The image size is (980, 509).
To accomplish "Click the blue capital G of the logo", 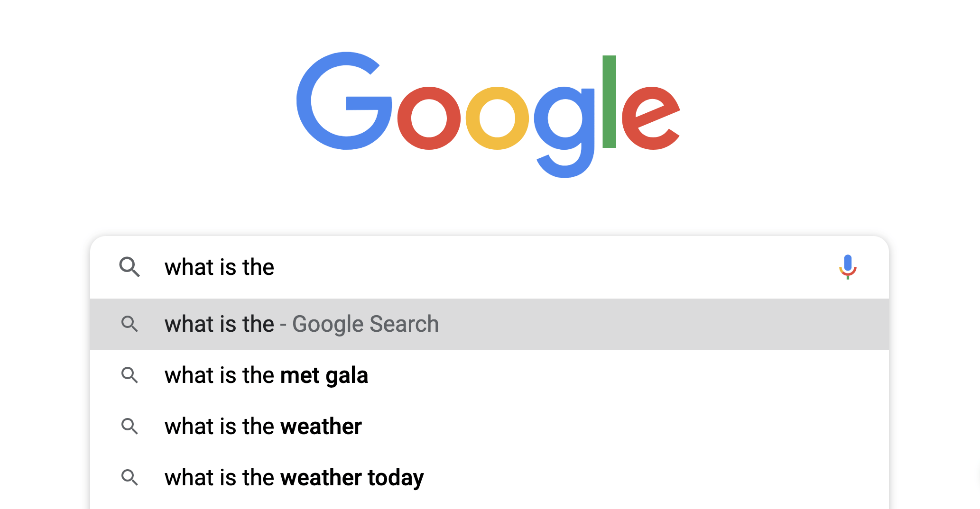I will pos(344,100).
